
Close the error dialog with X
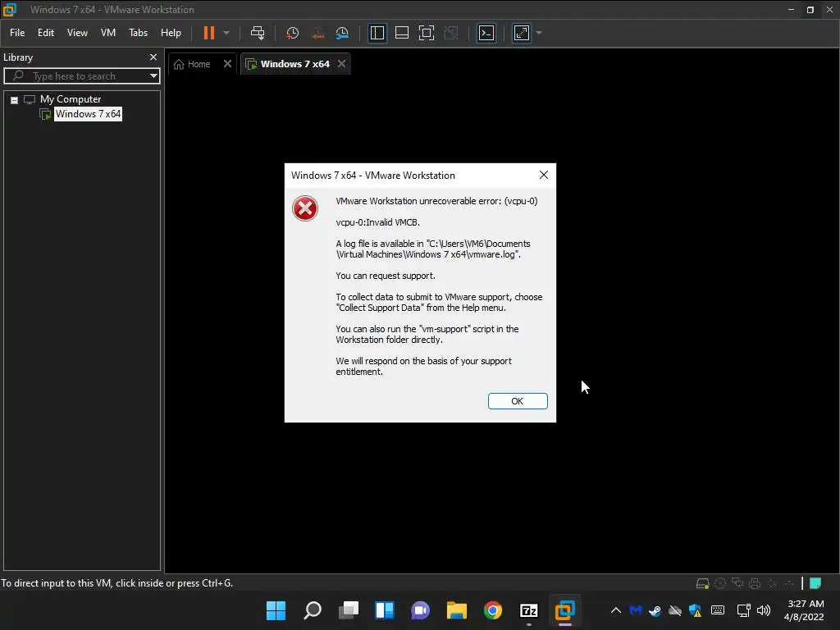[x=544, y=176]
